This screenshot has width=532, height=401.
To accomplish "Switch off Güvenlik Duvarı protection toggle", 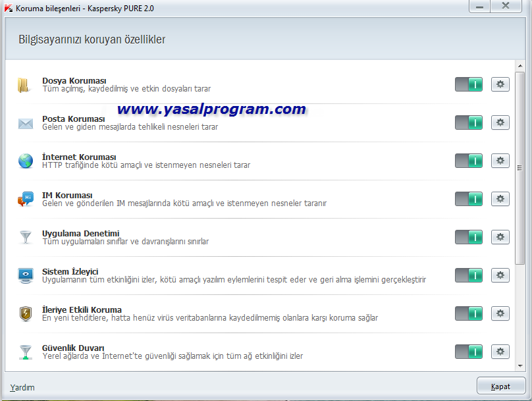I will tap(469, 352).
